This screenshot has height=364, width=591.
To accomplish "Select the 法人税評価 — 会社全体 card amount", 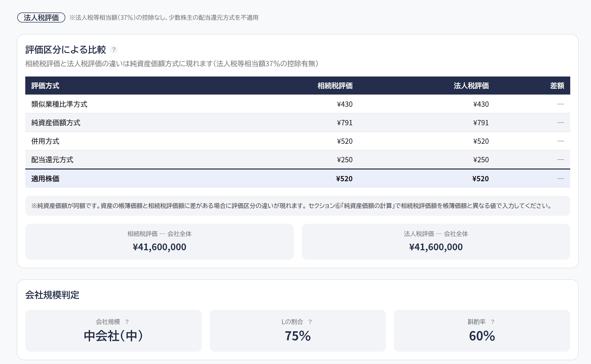I will pos(436,247).
